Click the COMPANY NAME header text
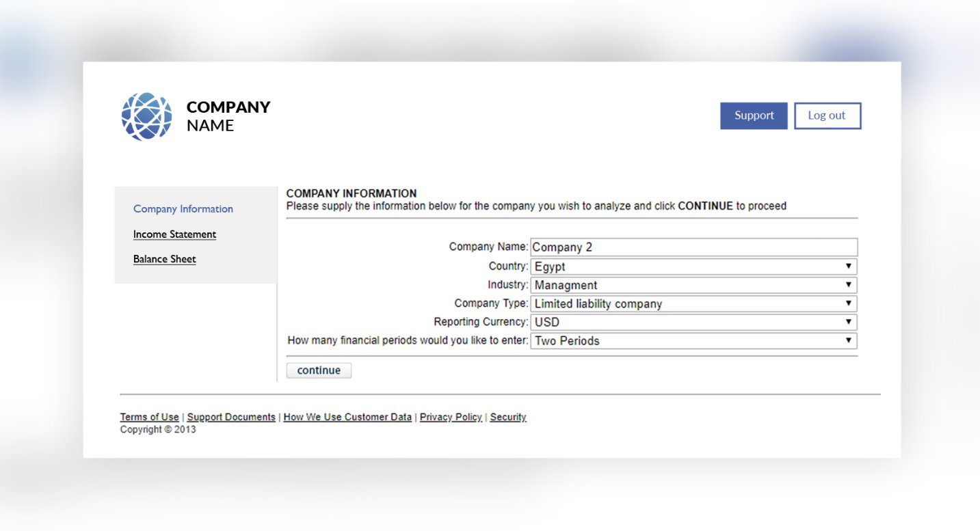 point(228,116)
